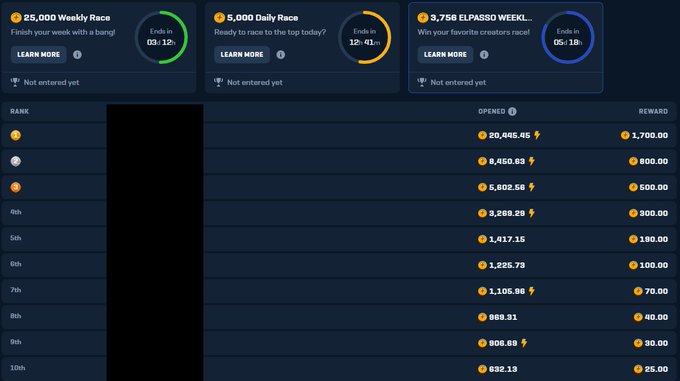
Task: Click the 5th rank label
Action: [16, 238]
